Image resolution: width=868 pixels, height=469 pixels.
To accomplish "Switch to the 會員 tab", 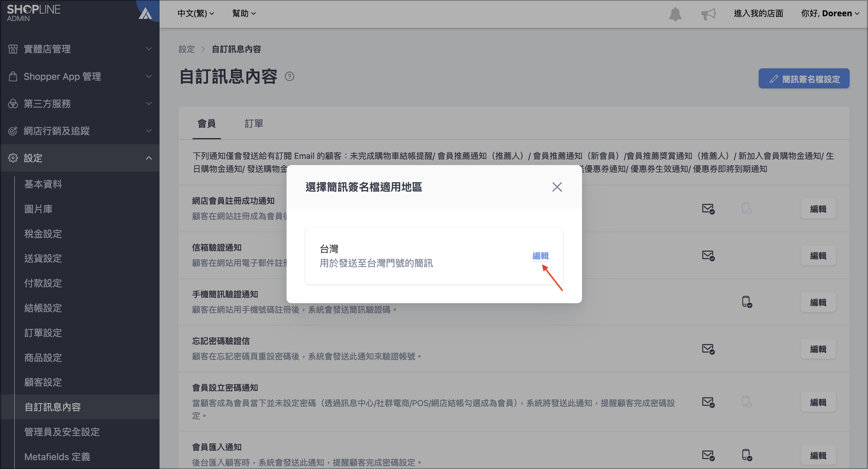I will point(207,123).
